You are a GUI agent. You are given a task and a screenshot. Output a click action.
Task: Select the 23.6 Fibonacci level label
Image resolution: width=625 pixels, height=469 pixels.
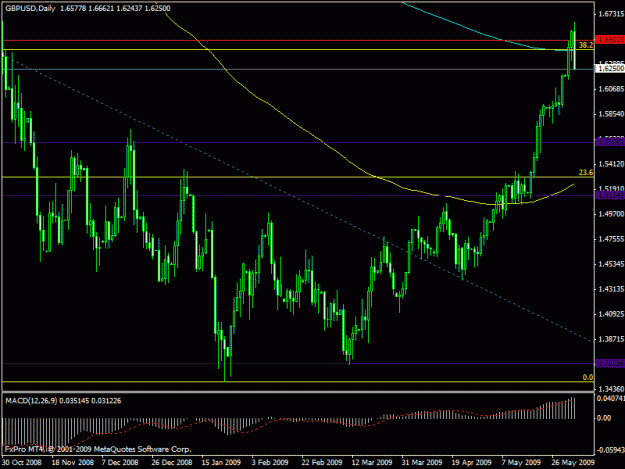click(586, 173)
